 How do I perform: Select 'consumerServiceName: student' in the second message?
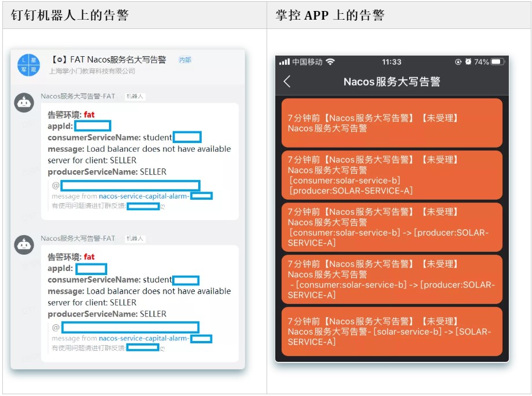tap(110, 280)
